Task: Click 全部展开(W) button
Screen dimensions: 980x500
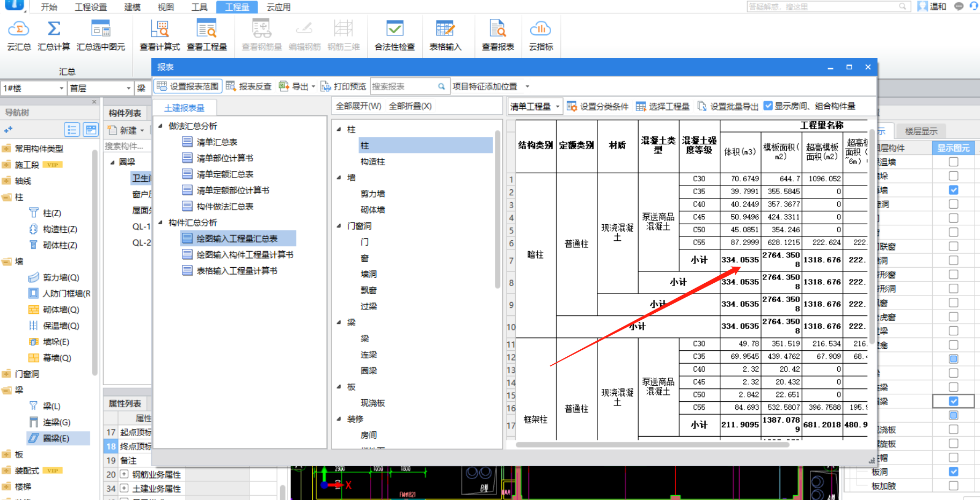Action: 359,106
